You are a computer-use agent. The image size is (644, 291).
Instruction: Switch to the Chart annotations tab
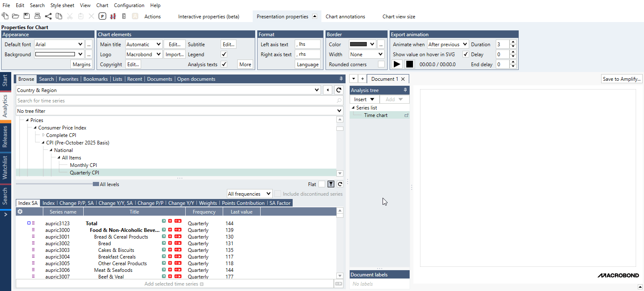345,17
